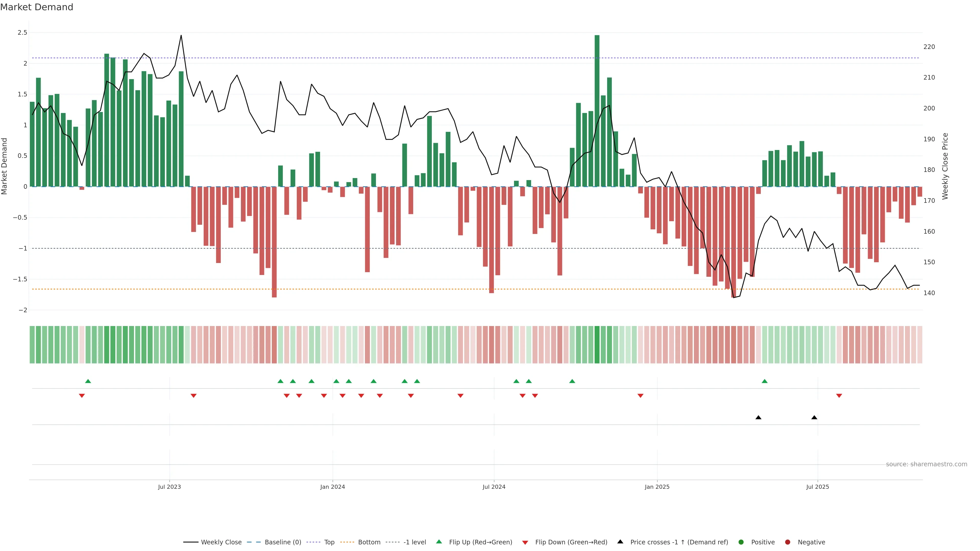Viewport: 980px width, 551px height.
Task: Click the green Flip Up triangle legend icon
Action: (x=439, y=542)
